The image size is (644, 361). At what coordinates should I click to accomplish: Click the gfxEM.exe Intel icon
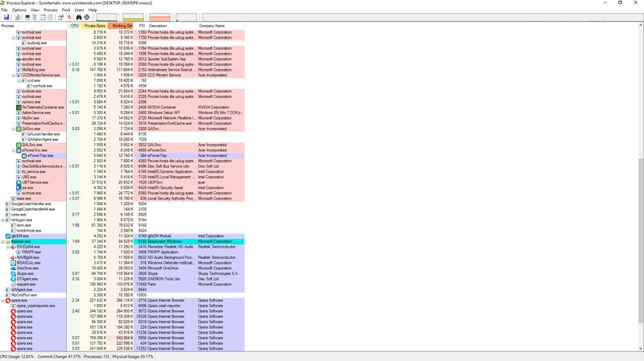click(x=8, y=236)
